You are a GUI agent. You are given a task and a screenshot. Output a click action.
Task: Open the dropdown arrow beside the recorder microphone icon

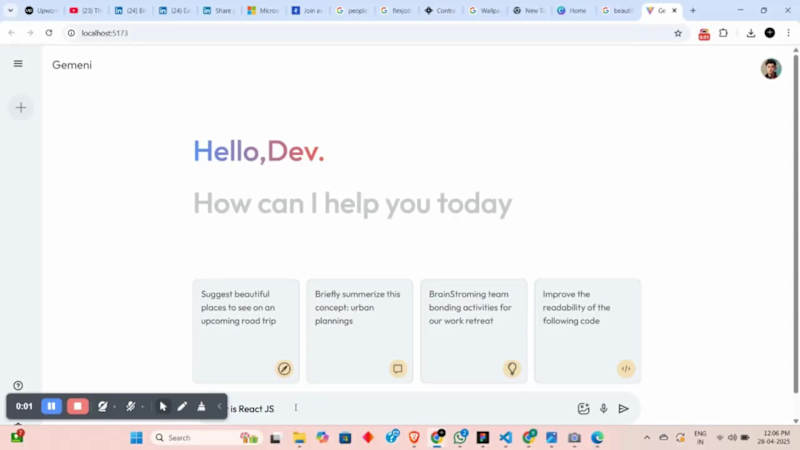click(x=142, y=407)
